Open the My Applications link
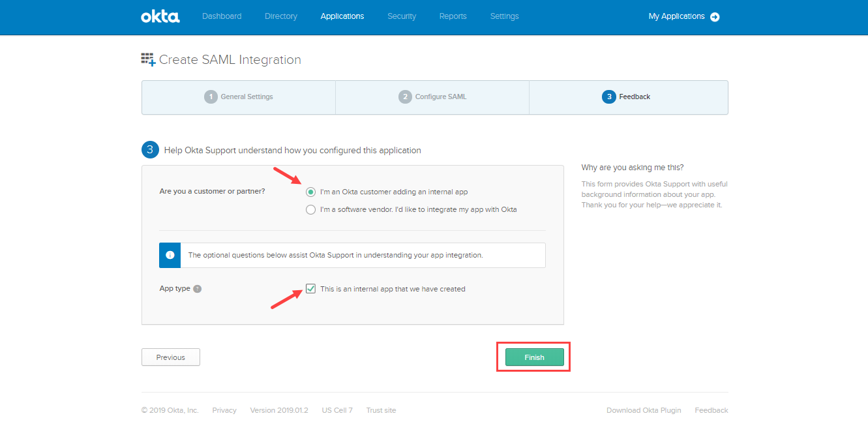Viewport: 868px width, 433px height. pyautogui.click(x=677, y=16)
